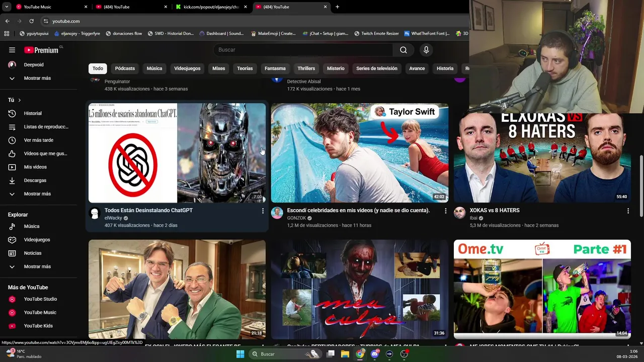Open site info icon beside youtube.com
Viewport: 644px width, 362px height.
click(x=46, y=21)
